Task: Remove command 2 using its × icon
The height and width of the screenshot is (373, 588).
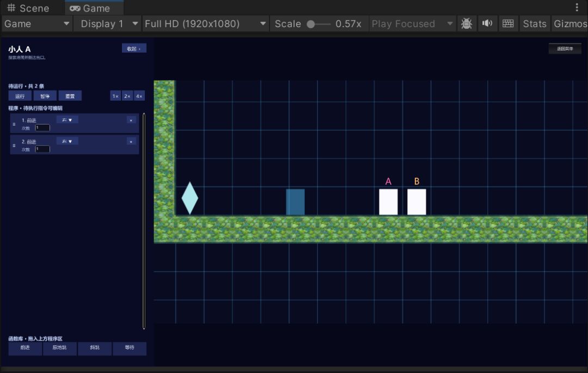Action: (x=131, y=141)
